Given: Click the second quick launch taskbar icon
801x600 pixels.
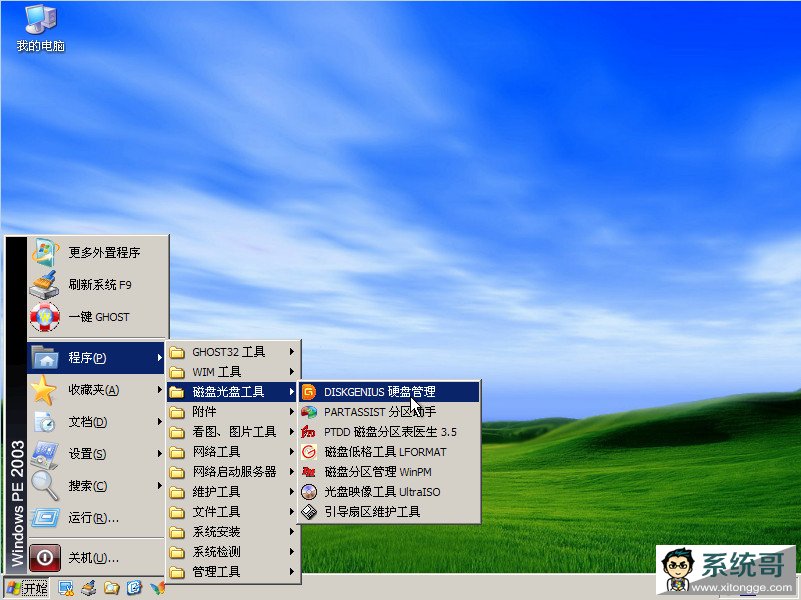Looking at the screenshot, I should (x=89, y=588).
